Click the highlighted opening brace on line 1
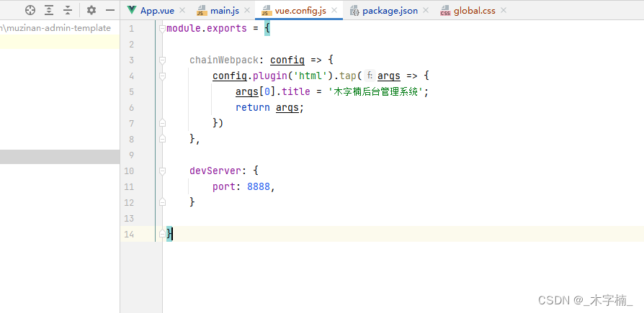This screenshot has height=313, width=644. [267, 29]
